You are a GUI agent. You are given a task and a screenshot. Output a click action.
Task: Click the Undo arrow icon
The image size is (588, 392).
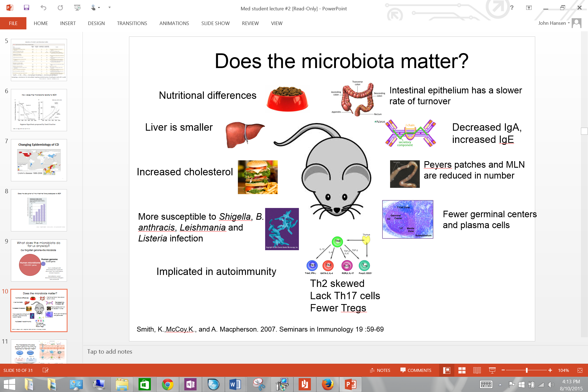pos(43,8)
